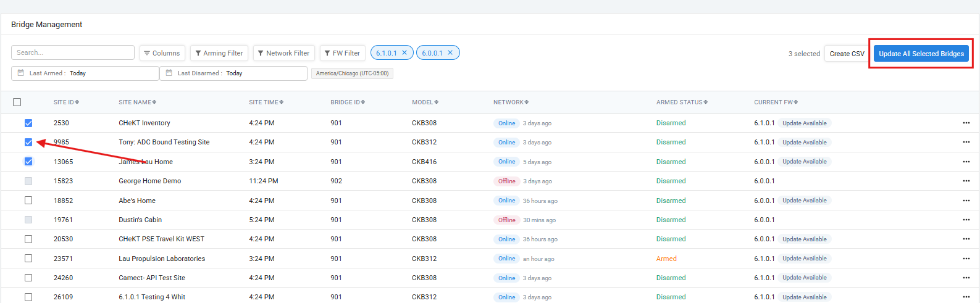Click the site name CHeKT PSE Travel Kit WEST

point(161,239)
